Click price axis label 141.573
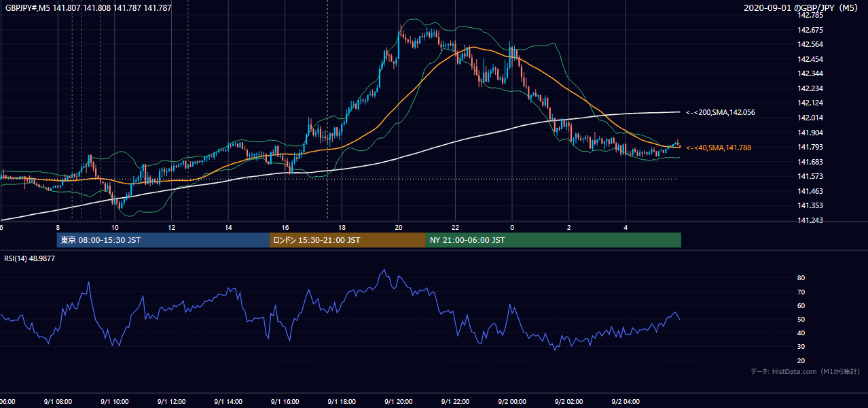 point(810,176)
